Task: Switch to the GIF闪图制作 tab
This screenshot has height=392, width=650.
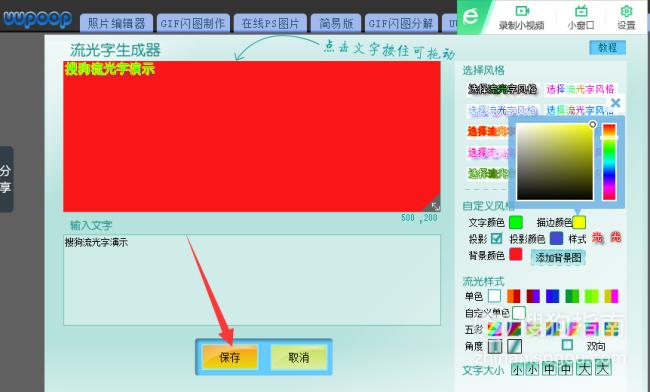Action: click(192, 23)
